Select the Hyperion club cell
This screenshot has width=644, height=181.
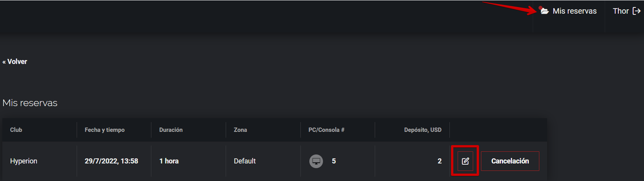pyautogui.click(x=24, y=161)
